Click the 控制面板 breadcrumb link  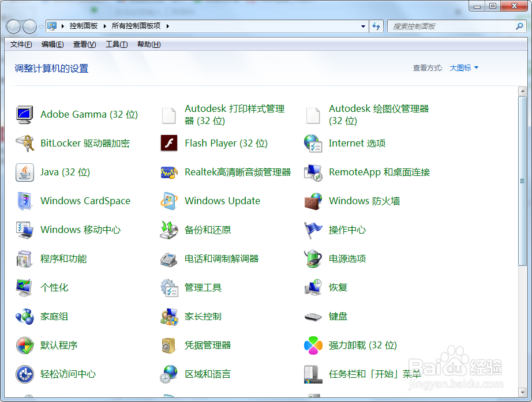[84, 26]
